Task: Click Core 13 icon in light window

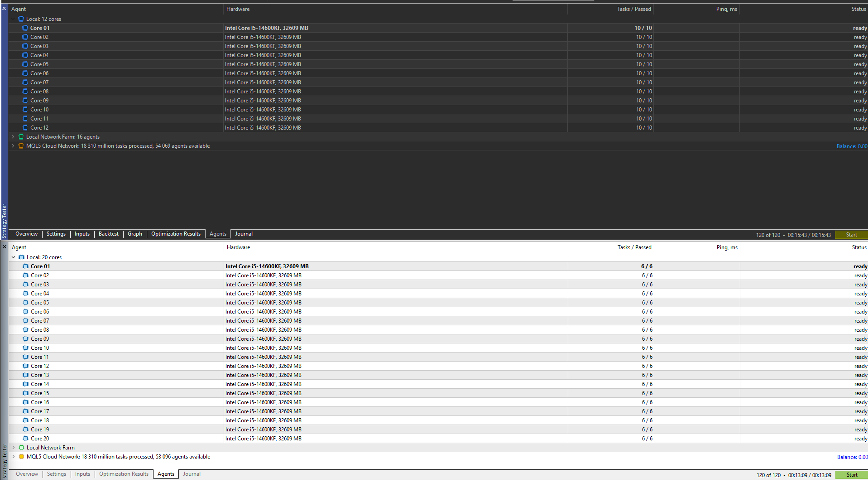Action: click(x=26, y=375)
